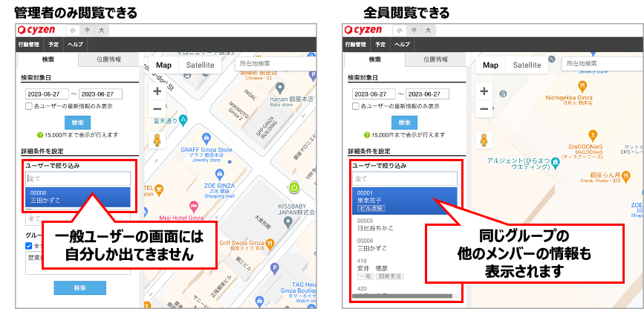Switch left map to Map view

[x=164, y=65]
